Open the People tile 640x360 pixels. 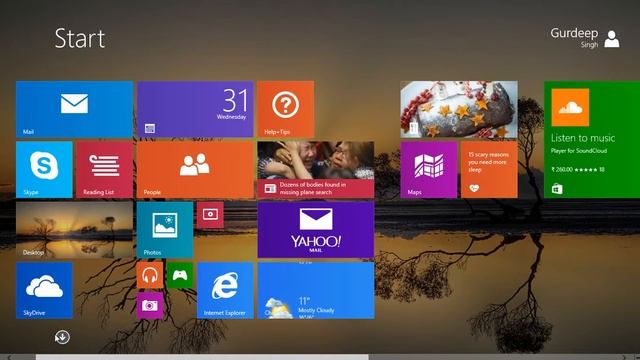(x=195, y=169)
